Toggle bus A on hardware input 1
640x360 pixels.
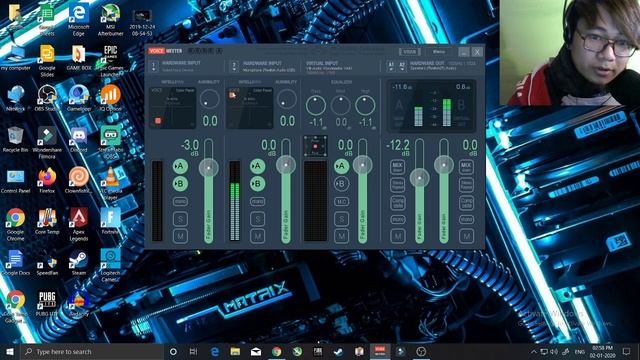[180, 166]
